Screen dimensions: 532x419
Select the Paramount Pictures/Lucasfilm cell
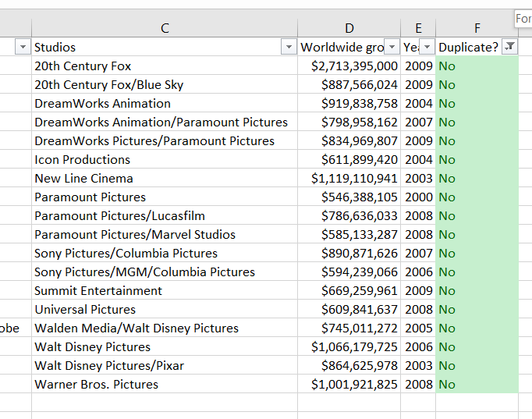[165, 215]
